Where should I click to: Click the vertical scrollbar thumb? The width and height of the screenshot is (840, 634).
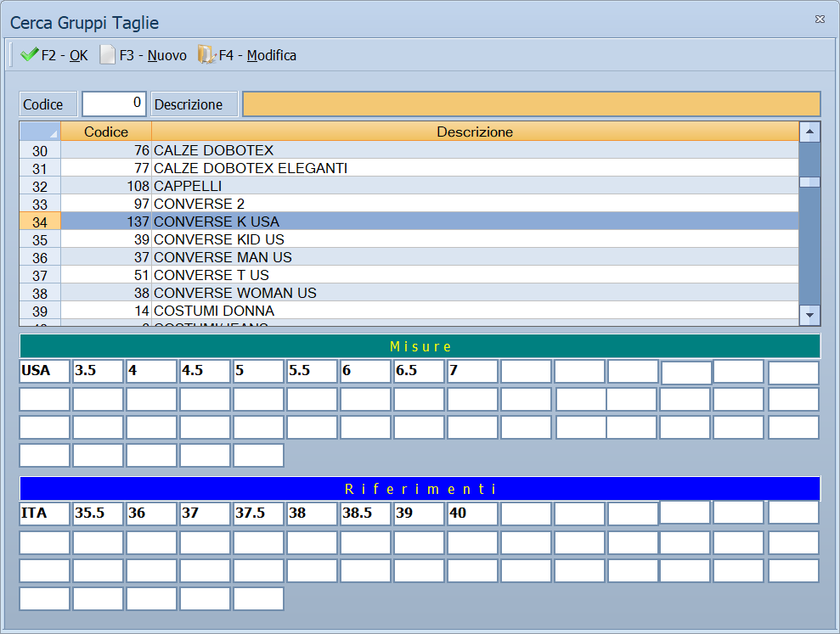(x=809, y=182)
